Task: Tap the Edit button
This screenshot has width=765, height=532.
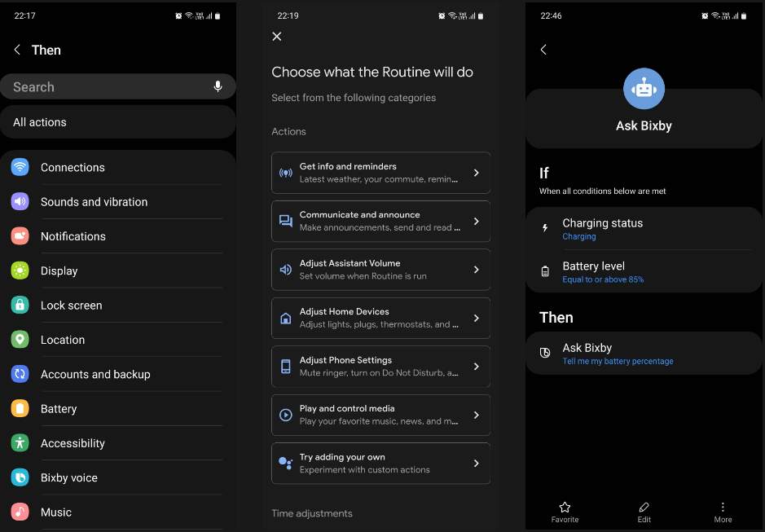Action: click(x=644, y=512)
